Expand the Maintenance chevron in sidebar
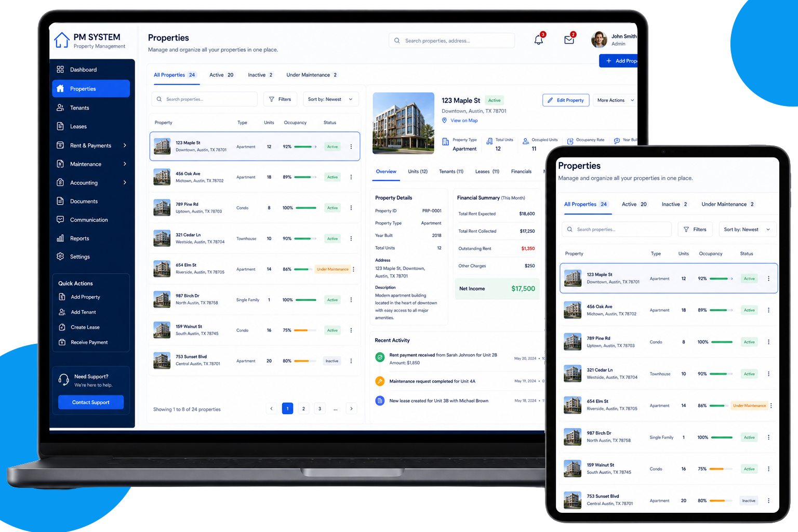798x532 pixels. [x=125, y=164]
